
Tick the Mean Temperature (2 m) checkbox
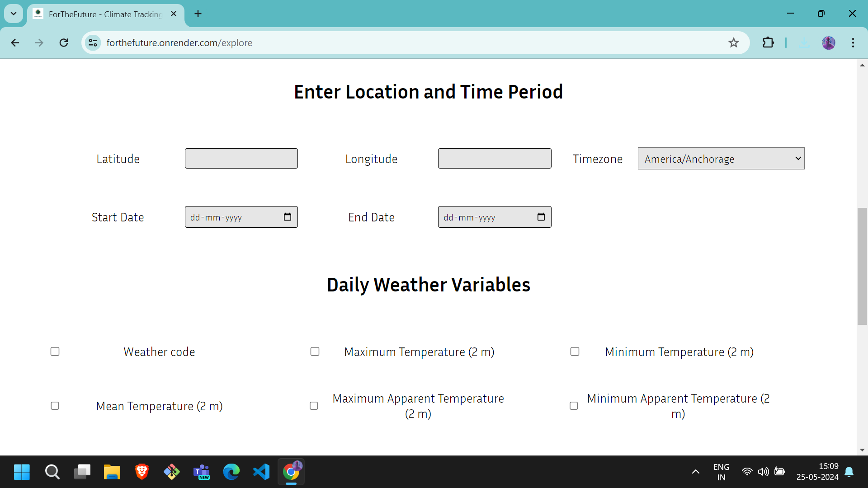pyautogui.click(x=55, y=406)
